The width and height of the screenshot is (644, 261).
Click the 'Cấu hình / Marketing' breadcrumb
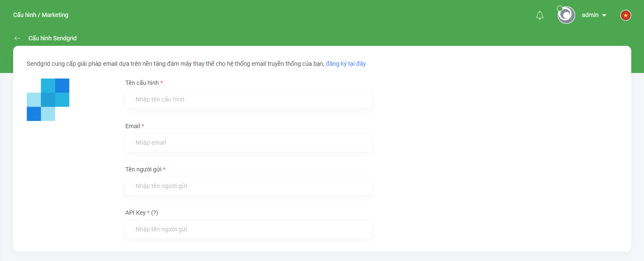click(41, 15)
